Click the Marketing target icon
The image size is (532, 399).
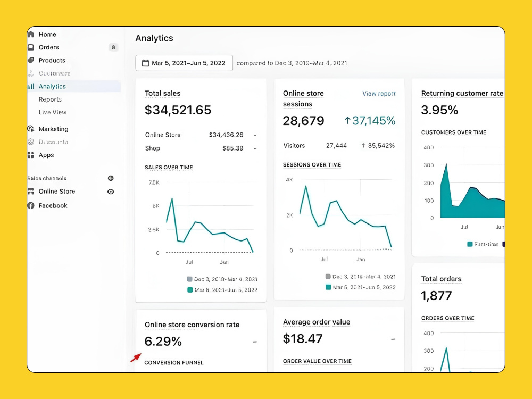pyautogui.click(x=31, y=129)
